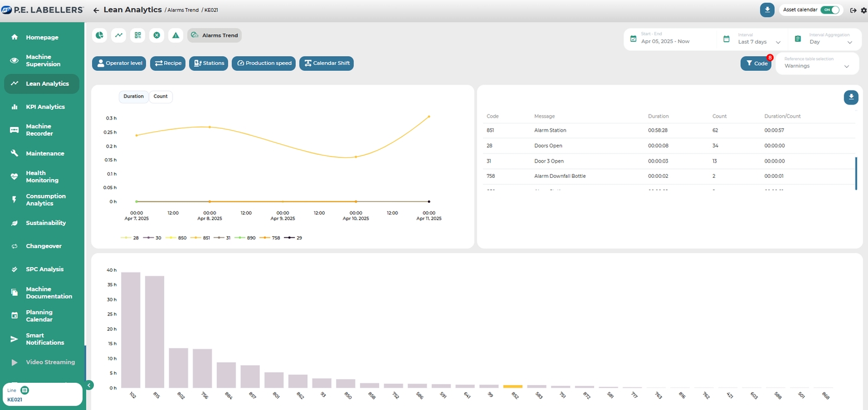Switch chart to Count view

click(161, 96)
